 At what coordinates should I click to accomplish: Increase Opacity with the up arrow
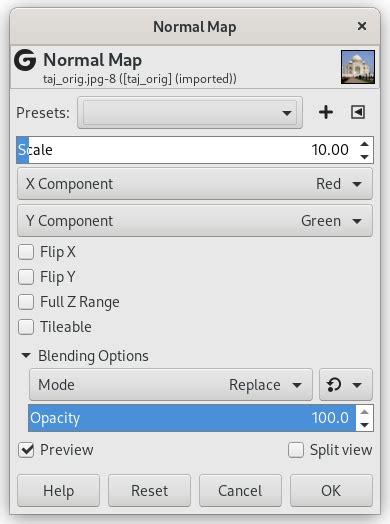[x=364, y=412]
